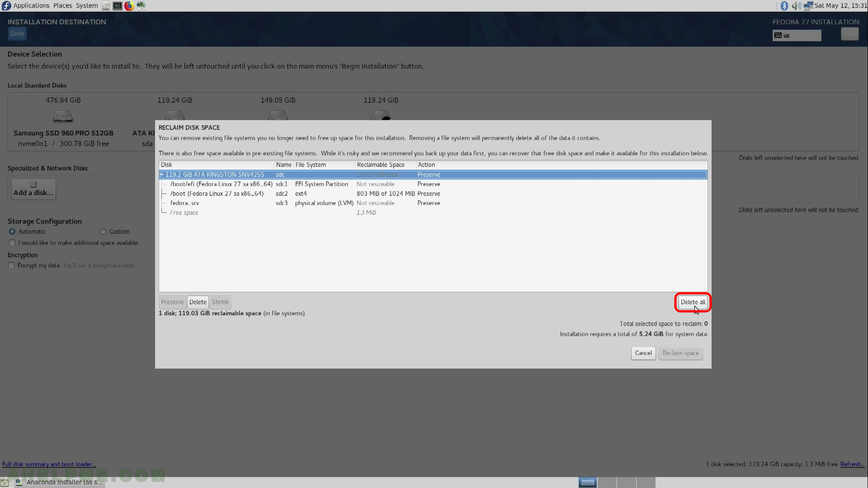Click the Bluetooth tray icon
Image resolution: width=868 pixels, height=488 pixels.
tap(784, 6)
